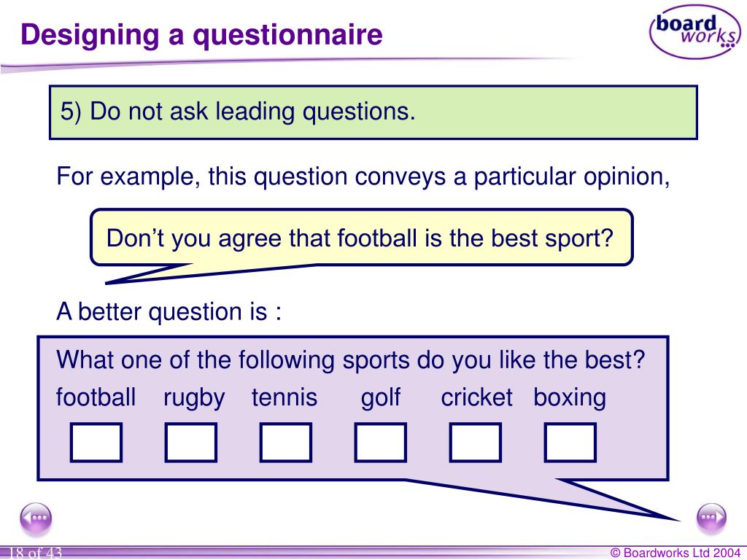Screen dimensions: 747x560
Task: Tick the football checkbox
Action: click(96, 443)
